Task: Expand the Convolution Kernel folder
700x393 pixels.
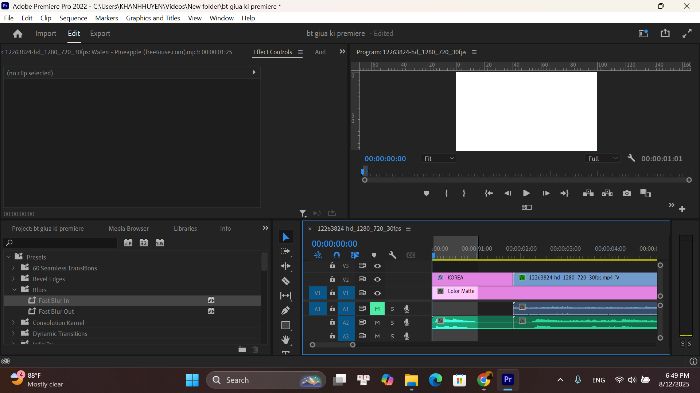Action: pos(13,322)
